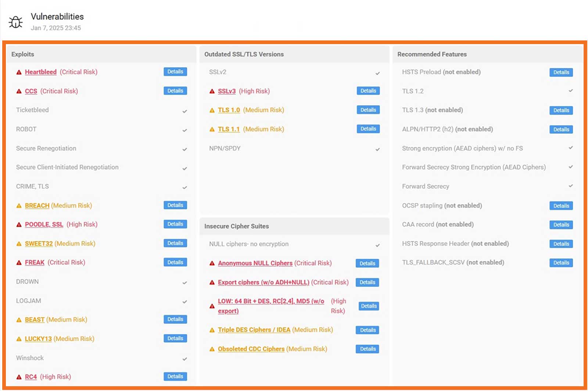The width and height of the screenshot is (588, 391).
Task: Click the warning icon next to TLS 1.0
Action: (x=211, y=110)
